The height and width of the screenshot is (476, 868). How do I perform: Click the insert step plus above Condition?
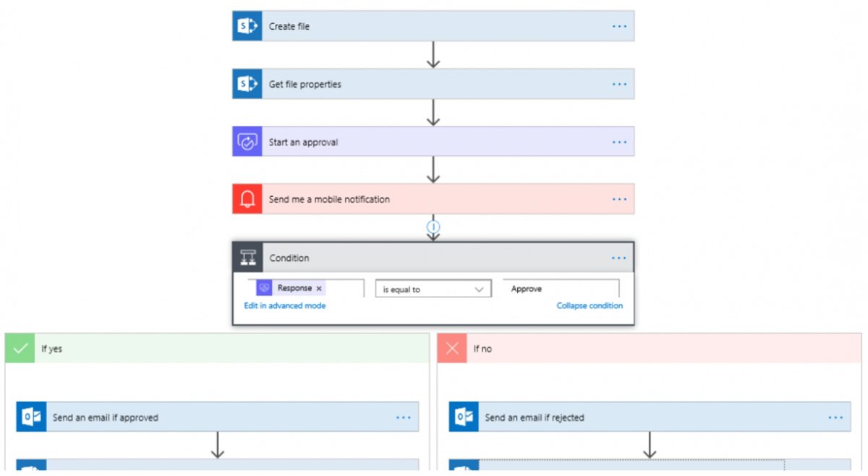tap(433, 227)
